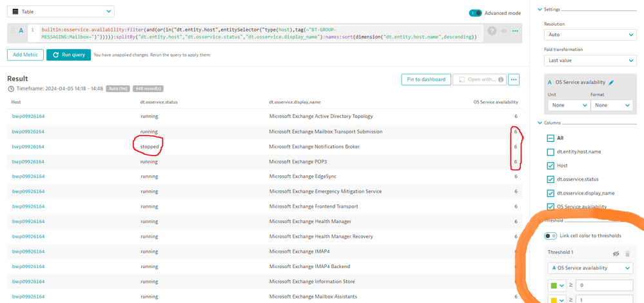Click the Open with… button

(x=480, y=80)
